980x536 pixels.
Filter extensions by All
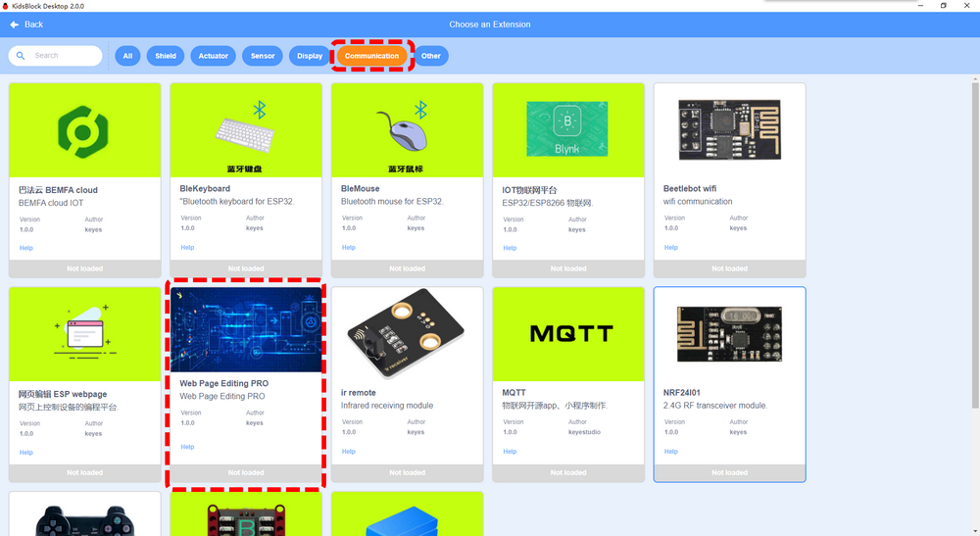(x=127, y=56)
